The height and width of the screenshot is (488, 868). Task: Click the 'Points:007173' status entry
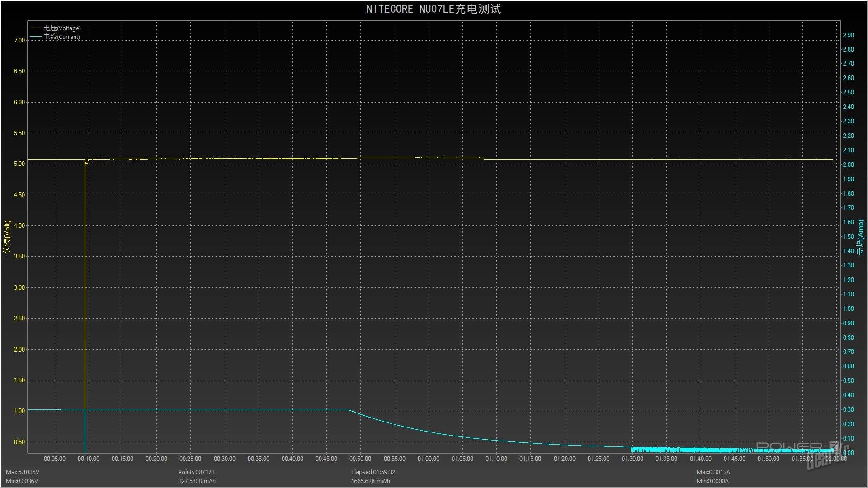(196, 472)
